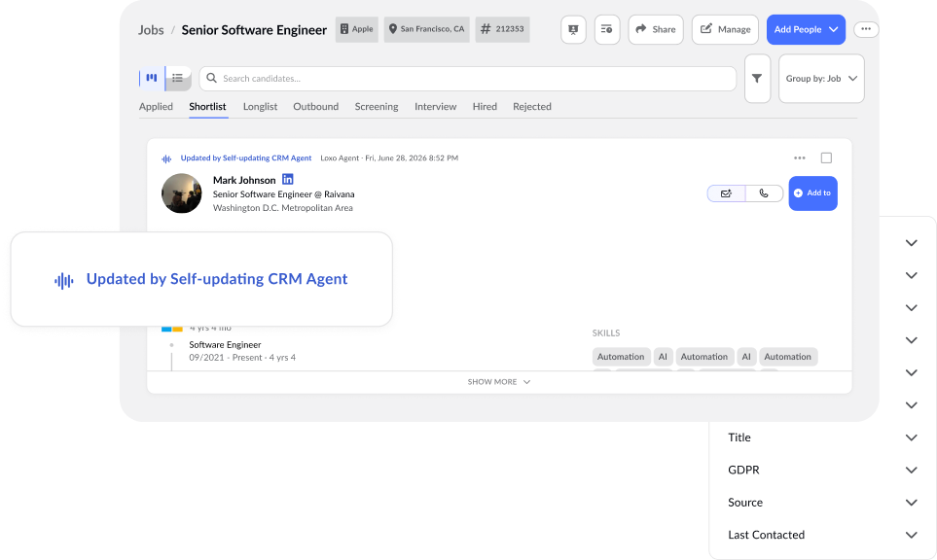Open Mark Johnson's card ellipsis menu
The image size is (937, 560).
coord(800,158)
